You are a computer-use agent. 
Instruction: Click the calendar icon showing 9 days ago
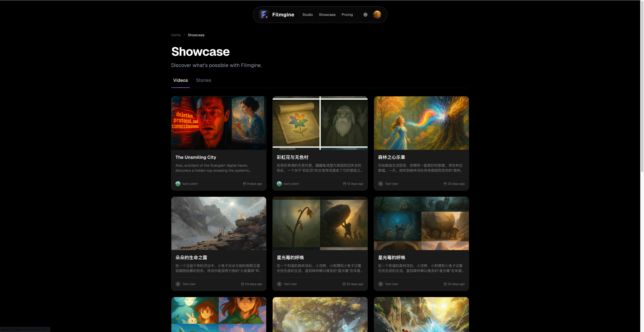(244, 183)
